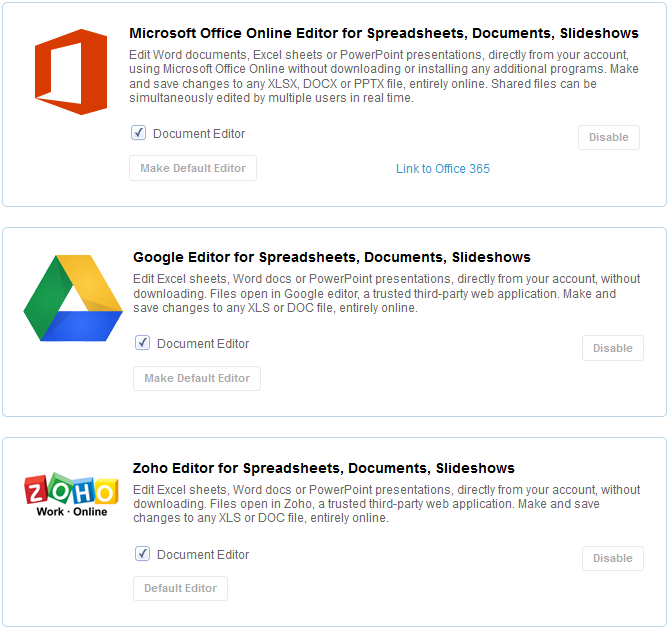Click the Zoho description paragraph

pos(387,504)
